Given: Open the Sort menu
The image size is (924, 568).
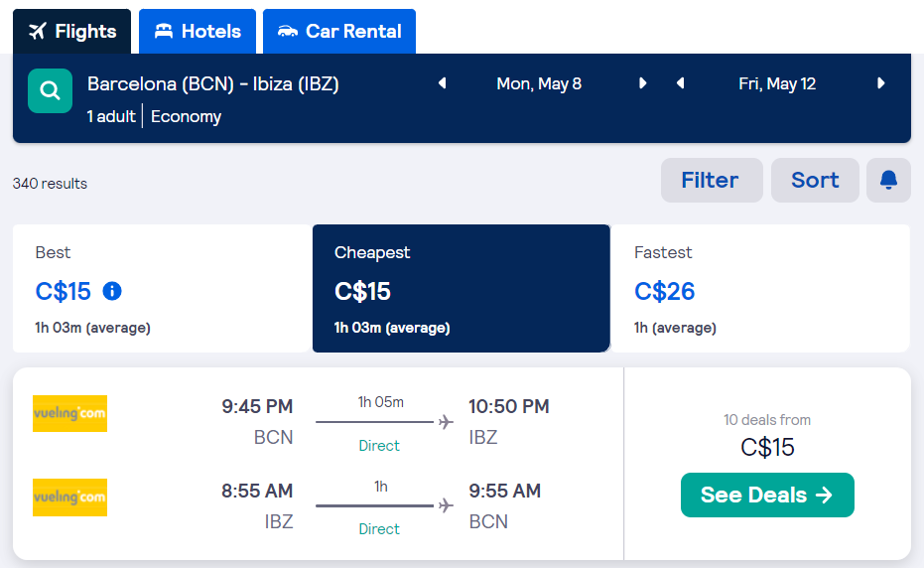Looking at the screenshot, I should click(x=815, y=180).
